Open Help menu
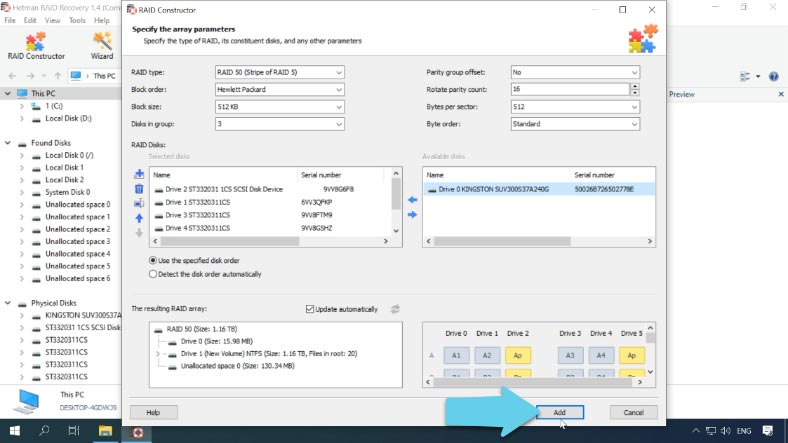Image resolution: width=788 pixels, height=443 pixels. [x=102, y=21]
